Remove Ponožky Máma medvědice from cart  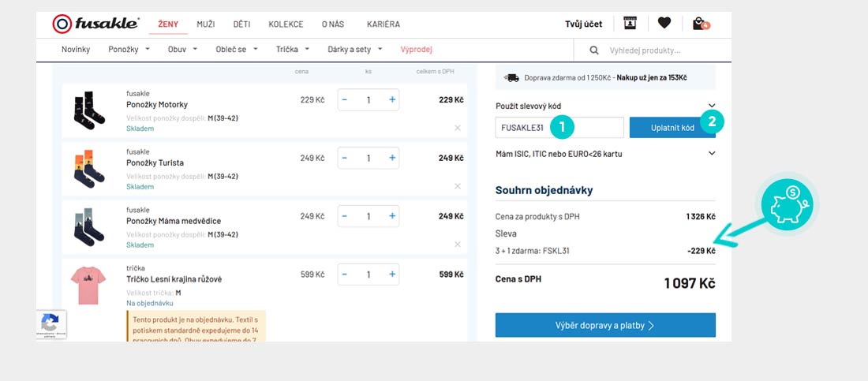(x=458, y=245)
